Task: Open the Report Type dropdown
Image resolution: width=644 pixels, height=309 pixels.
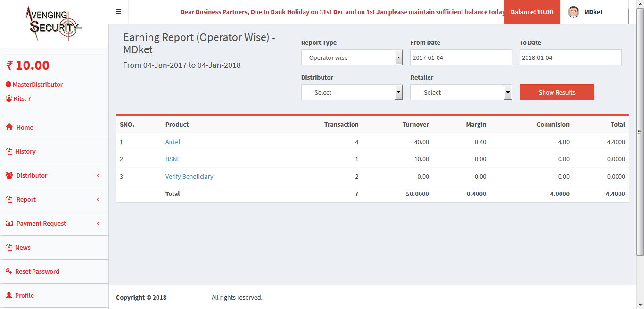Action: pos(352,57)
